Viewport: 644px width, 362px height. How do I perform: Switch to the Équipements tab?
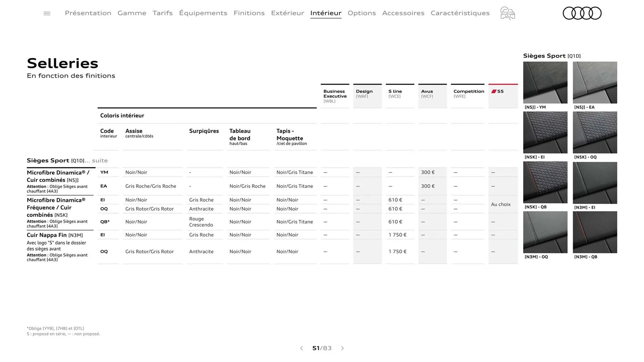coord(203,13)
